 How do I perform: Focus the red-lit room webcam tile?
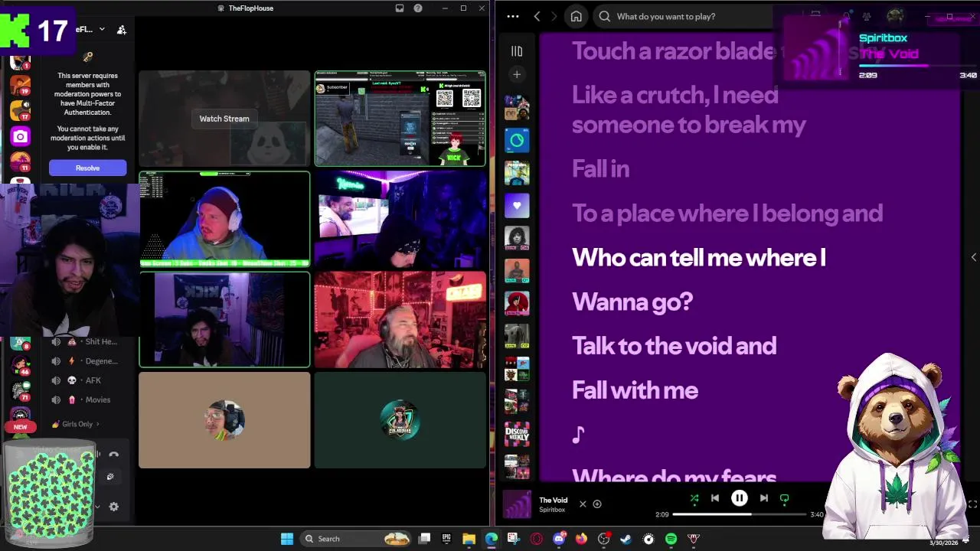click(x=400, y=319)
